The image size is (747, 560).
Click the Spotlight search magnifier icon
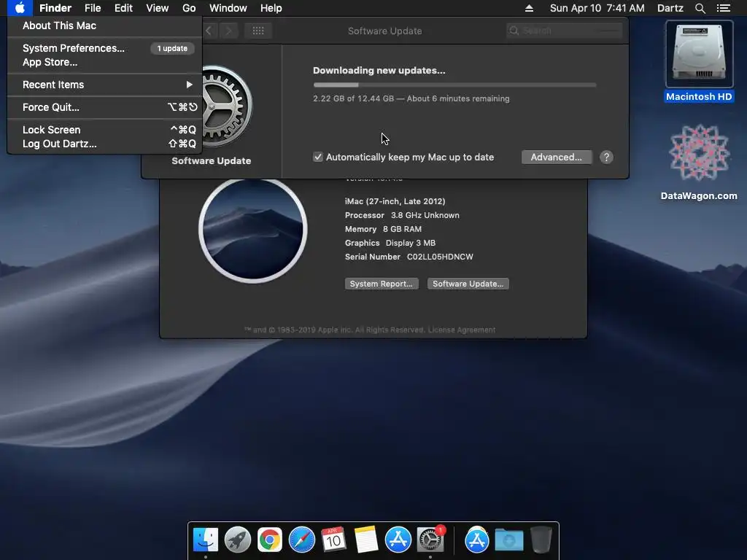(x=700, y=8)
